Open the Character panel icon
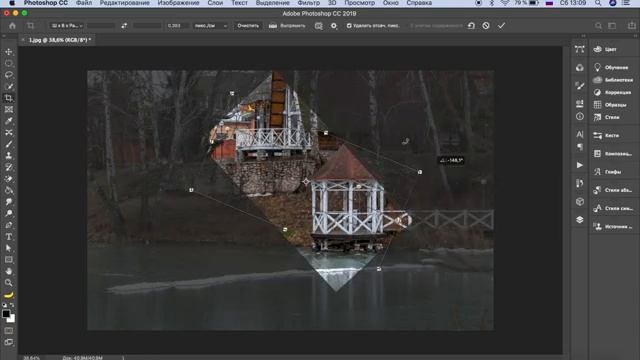The height and width of the screenshot is (360, 640). [x=580, y=134]
